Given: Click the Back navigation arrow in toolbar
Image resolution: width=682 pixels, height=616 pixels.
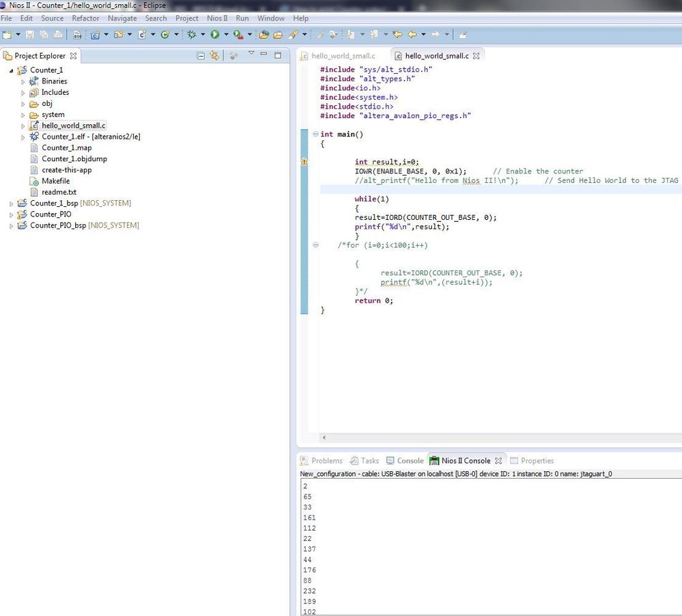Looking at the screenshot, I should click(413, 34).
